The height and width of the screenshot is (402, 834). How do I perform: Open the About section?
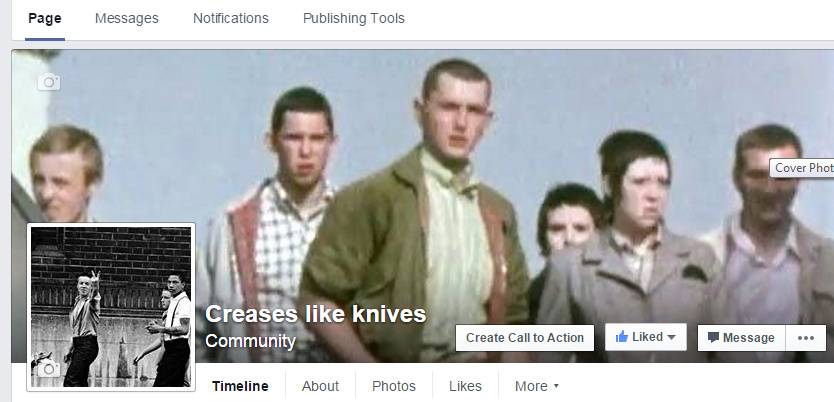pos(320,386)
